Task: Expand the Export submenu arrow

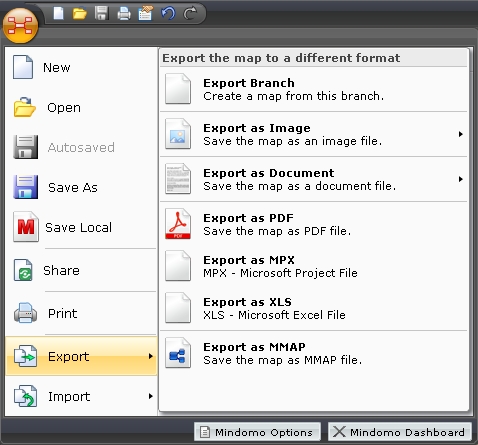Action: click(151, 356)
